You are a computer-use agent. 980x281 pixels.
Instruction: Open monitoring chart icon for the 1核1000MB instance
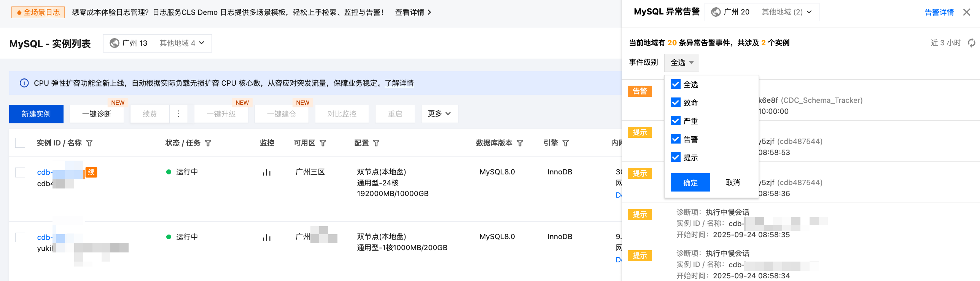point(267,238)
